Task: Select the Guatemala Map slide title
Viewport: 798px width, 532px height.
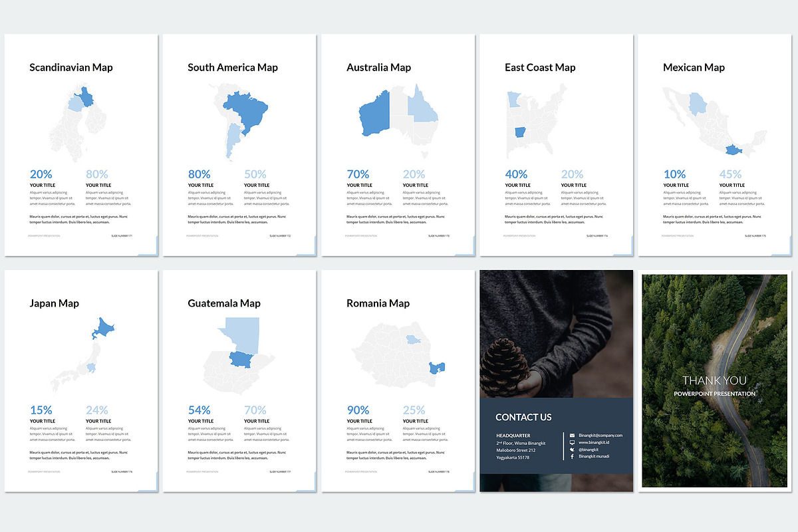Action: tap(224, 303)
